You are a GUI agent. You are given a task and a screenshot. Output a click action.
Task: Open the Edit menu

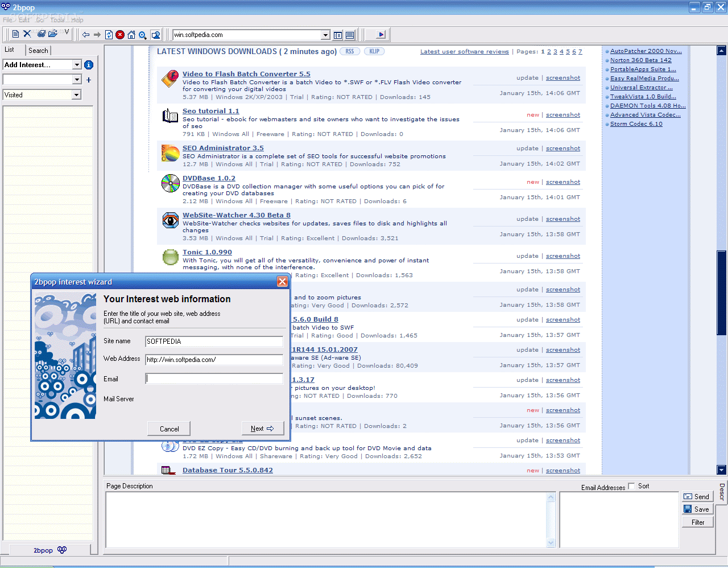(24, 19)
